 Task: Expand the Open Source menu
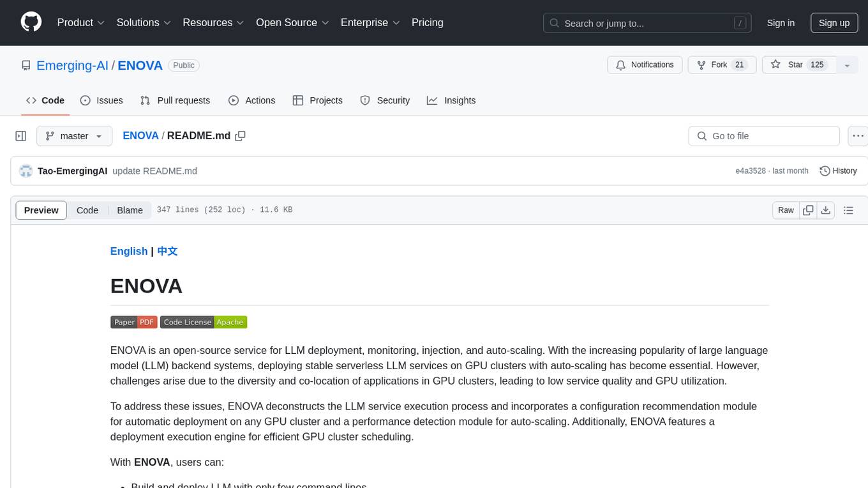(292, 22)
